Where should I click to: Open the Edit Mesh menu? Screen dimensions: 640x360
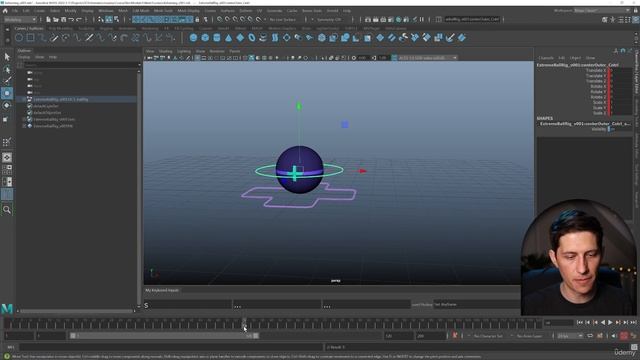click(x=141, y=11)
